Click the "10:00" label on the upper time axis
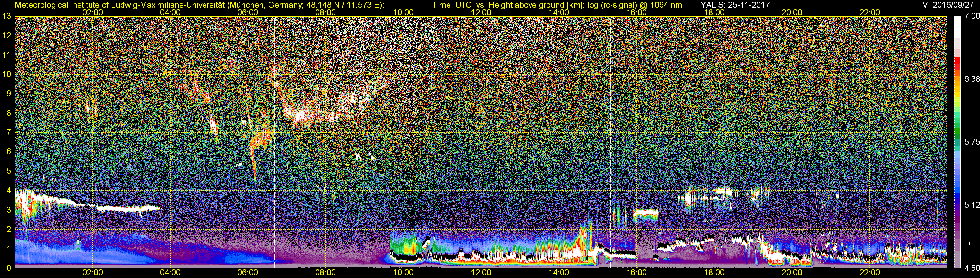Viewport: 980px width, 278px height. click(403, 12)
